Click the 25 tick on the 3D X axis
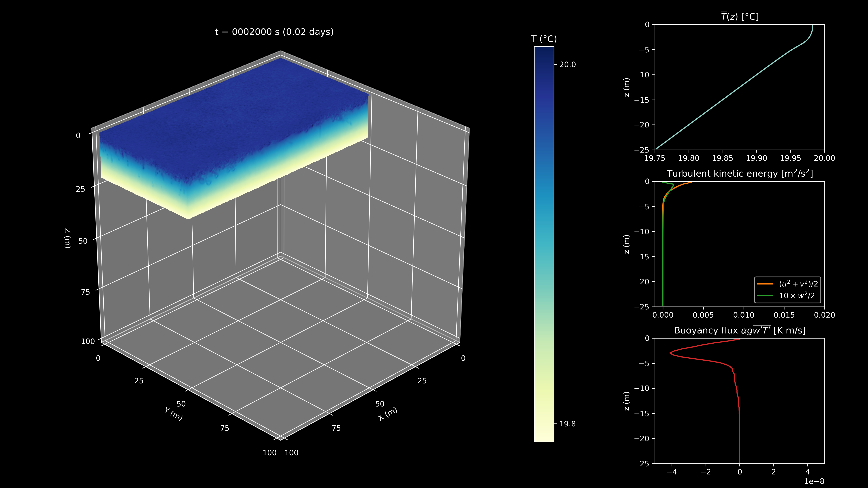Screen dimensions: 868x488 tap(422, 381)
